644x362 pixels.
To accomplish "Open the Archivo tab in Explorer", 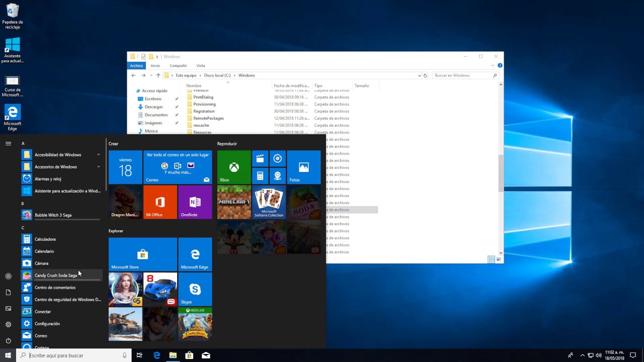I will 136,66.
